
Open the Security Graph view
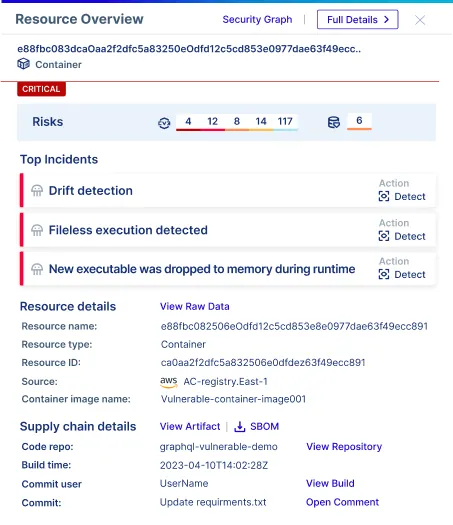point(257,19)
